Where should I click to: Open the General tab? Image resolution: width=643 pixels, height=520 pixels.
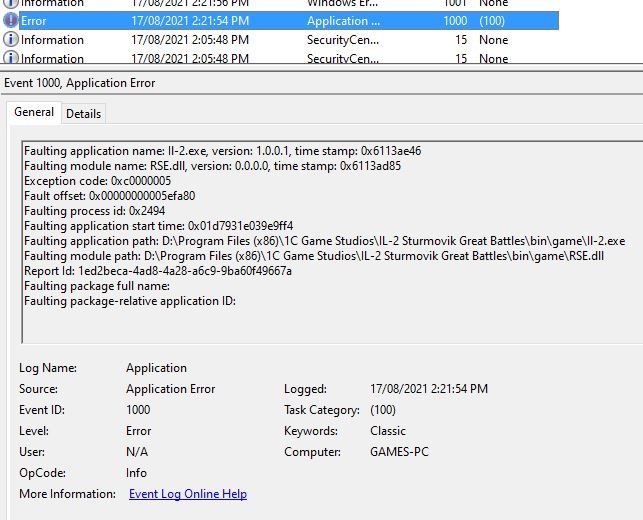34,112
